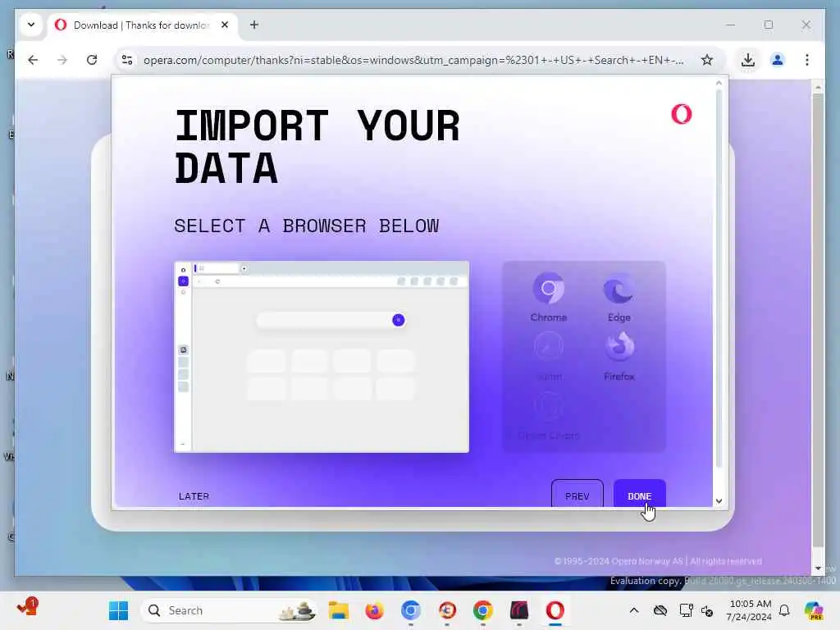Open the network status tray icon
This screenshot has height=630, width=840.
click(686, 610)
